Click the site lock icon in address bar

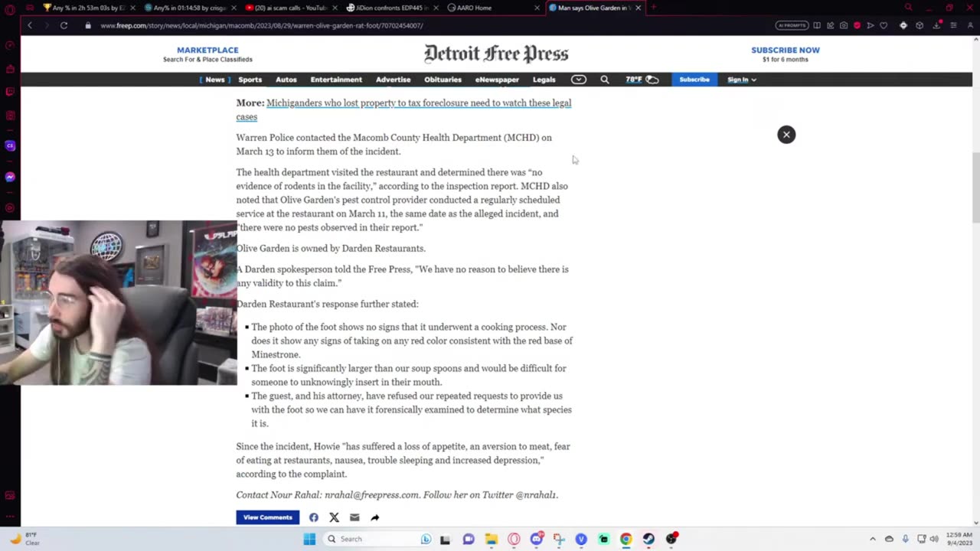(x=88, y=25)
